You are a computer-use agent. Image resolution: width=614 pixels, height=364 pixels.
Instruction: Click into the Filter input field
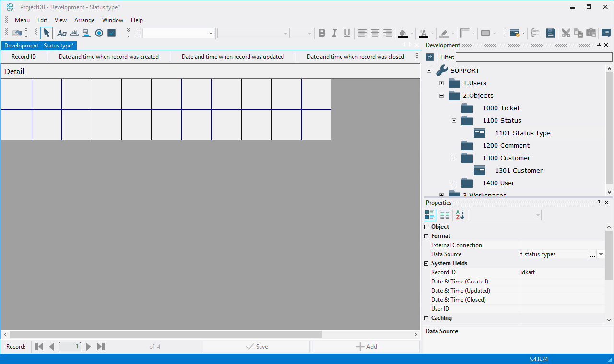(533, 57)
